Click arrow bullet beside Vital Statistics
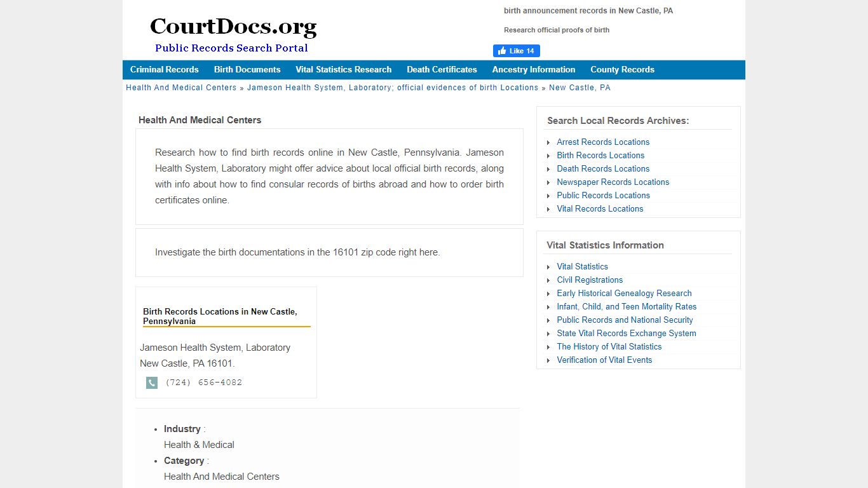This screenshot has height=488, width=868. click(548, 267)
